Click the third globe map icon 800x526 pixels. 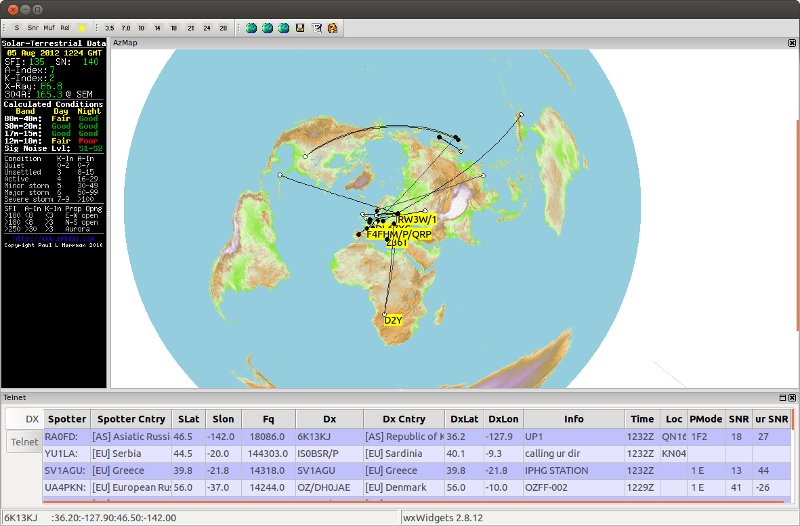click(284, 28)
